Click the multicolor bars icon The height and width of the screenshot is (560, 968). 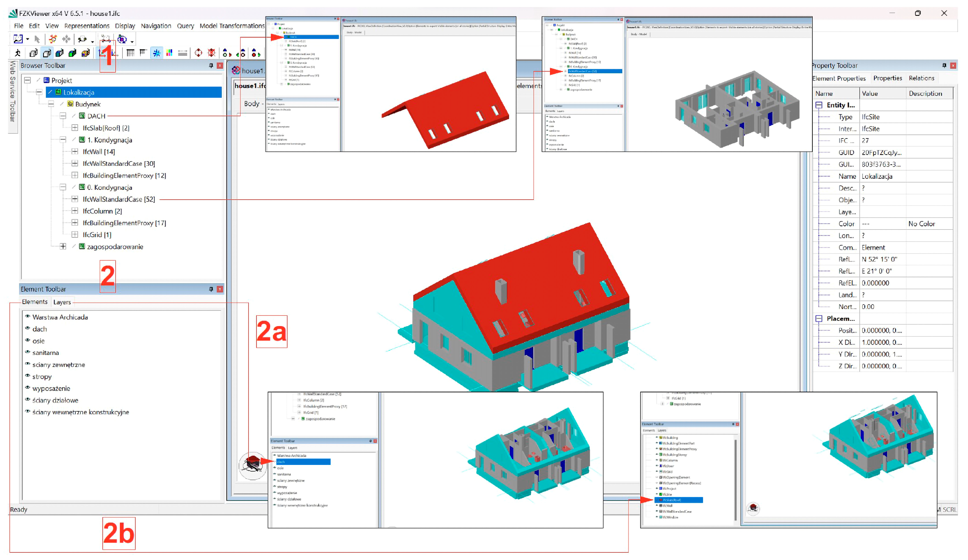click(x=169, y=53)
